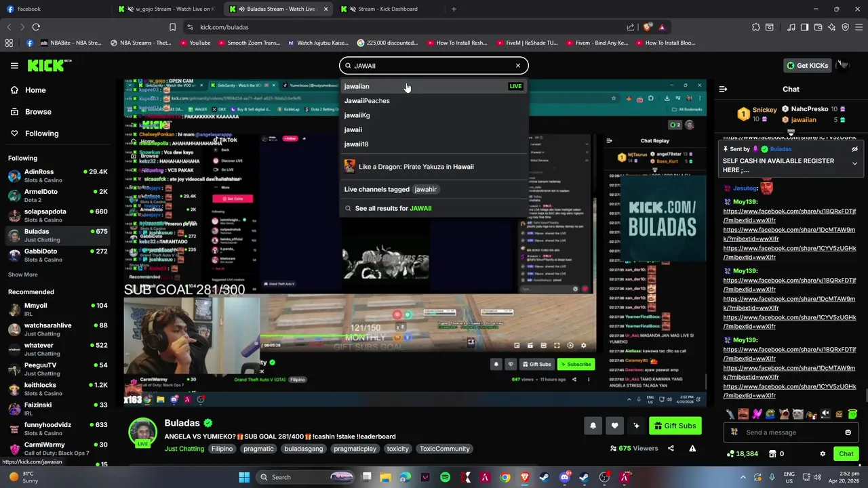Open AdinRoss channel from Following list

(x=57, y=176)
